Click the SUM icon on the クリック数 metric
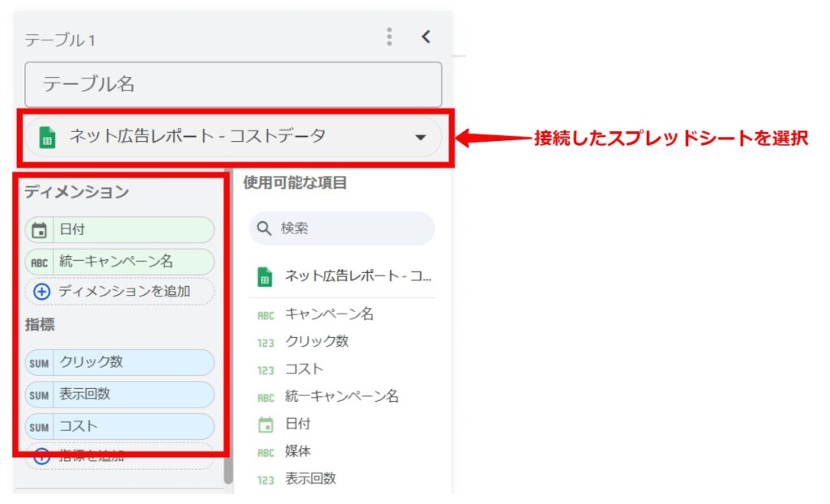Screen dimensions: 830x504 [39, 363]
